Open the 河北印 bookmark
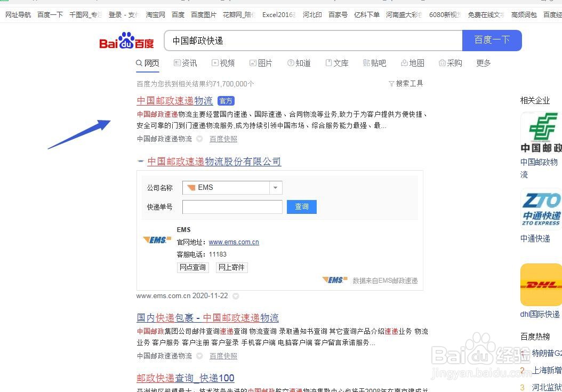Viewport: 562px width, 392px height. [x=312, y=15]
